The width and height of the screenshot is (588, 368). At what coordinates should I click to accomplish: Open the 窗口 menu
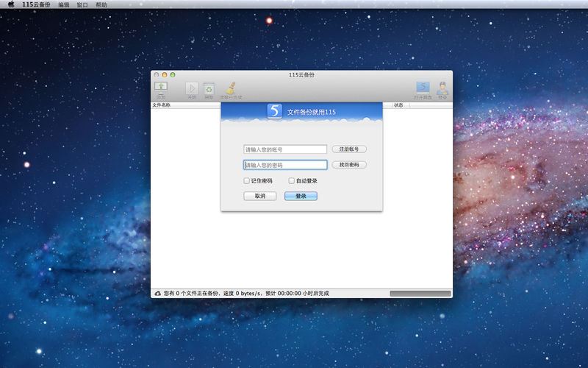click(x=82, y=4)
